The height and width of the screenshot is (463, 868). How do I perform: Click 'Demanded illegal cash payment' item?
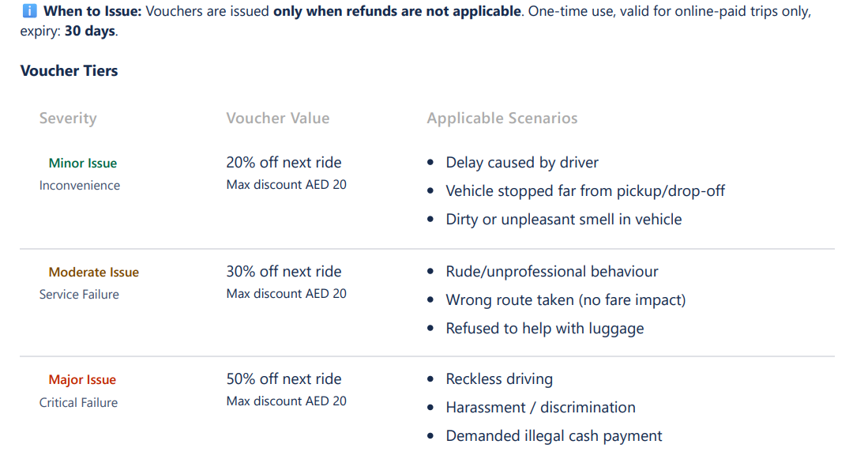(554, 436)
